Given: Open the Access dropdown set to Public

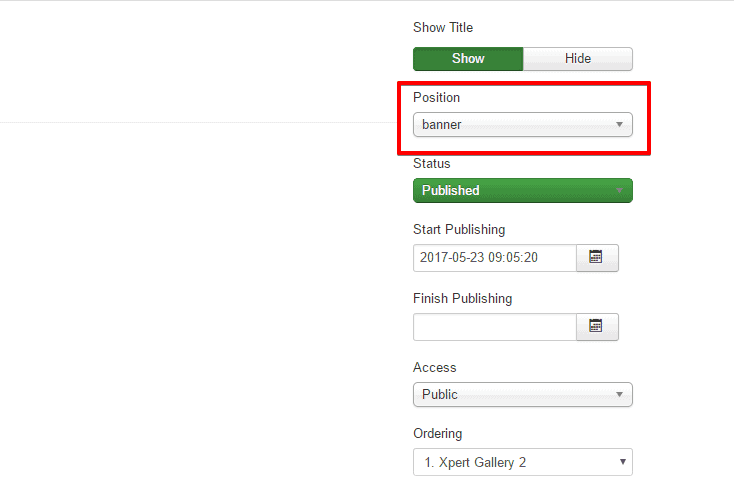Looking at the screenshot, I should click(x=522, y=394).
